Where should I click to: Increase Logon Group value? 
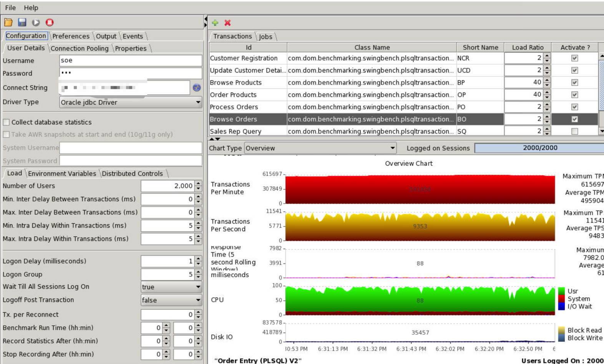click(x=198, y=272)
